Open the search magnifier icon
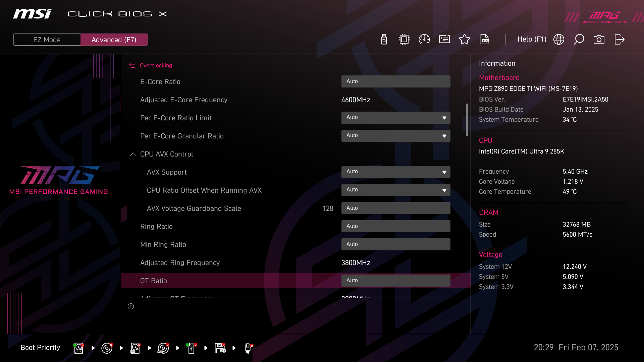644x362 pixels. [579, 40]
